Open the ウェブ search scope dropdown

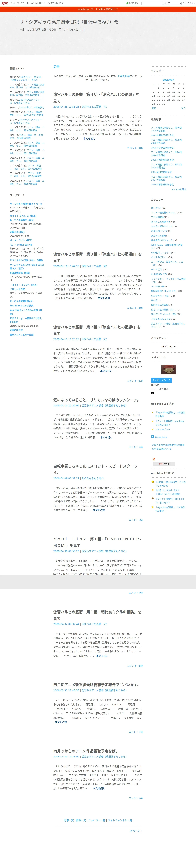click(172, 3)
